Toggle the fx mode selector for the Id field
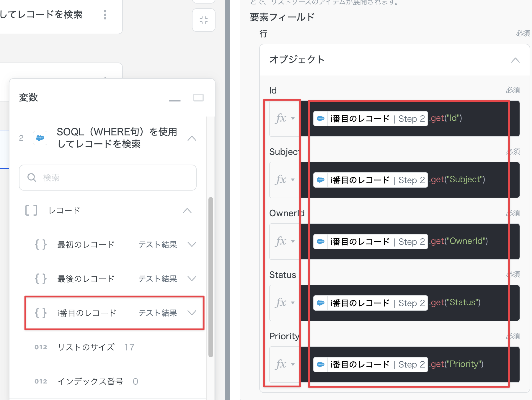 click(285, 119)
